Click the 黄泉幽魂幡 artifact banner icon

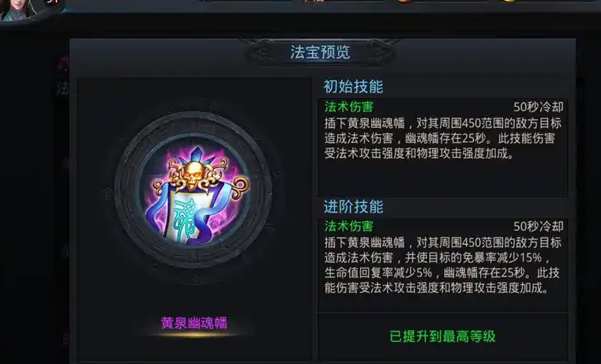click(x=195, y=194)
